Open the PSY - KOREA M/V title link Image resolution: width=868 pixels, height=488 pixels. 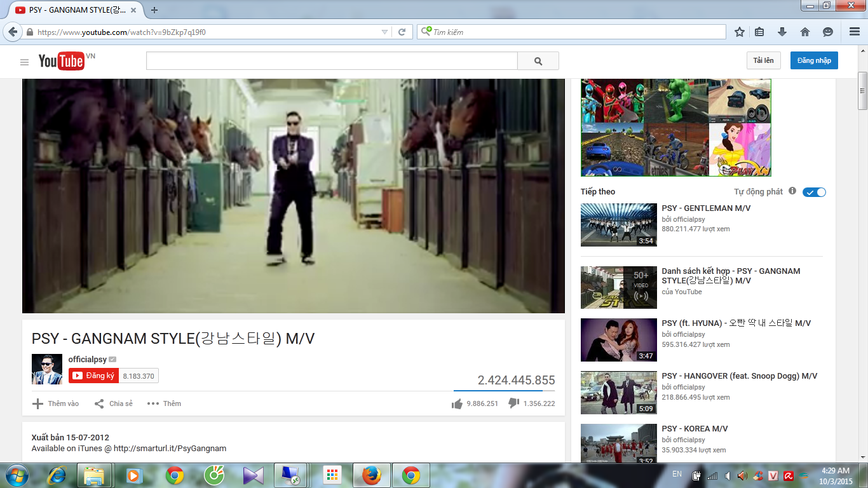[695, 429]
